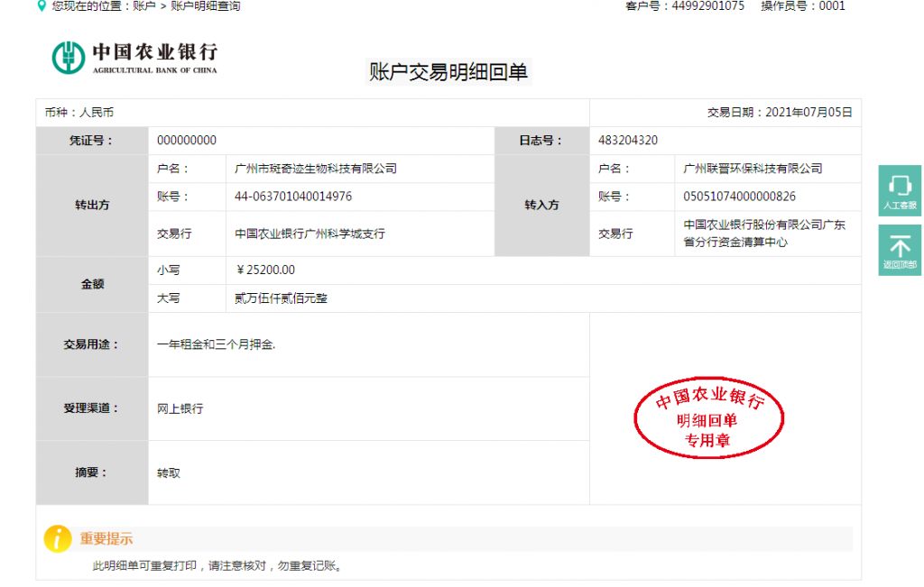Image resolution: width=924 pixels, height=587 pixels.
Task: Click the 客户号 44992901075 text
Action: pyautogui.click(x=685, y=6)
